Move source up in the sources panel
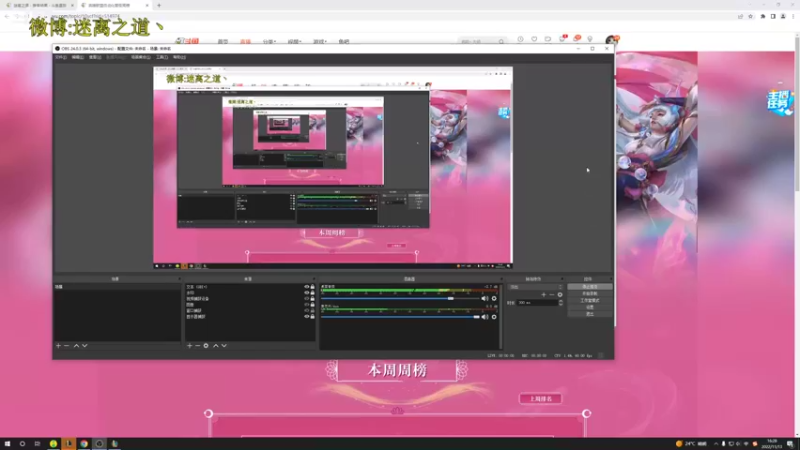800x450 pixels. [x=216, y=346]
